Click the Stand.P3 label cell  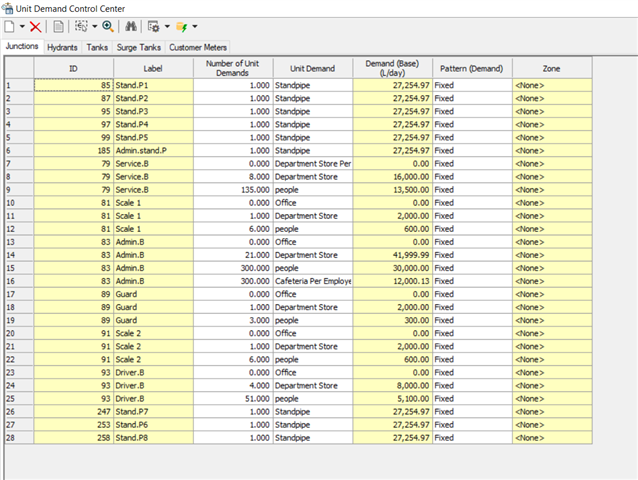click(x=153, y=111)
